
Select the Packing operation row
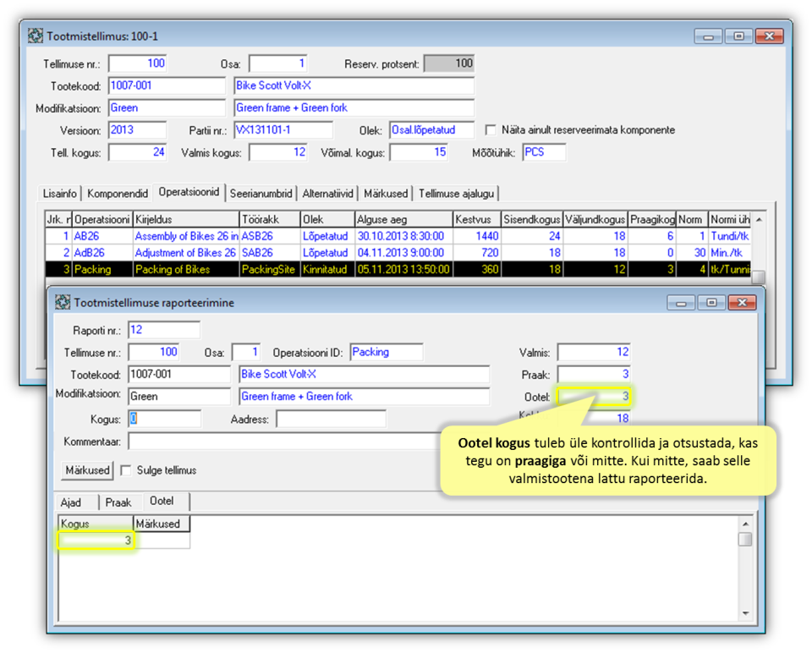[398, 269]
